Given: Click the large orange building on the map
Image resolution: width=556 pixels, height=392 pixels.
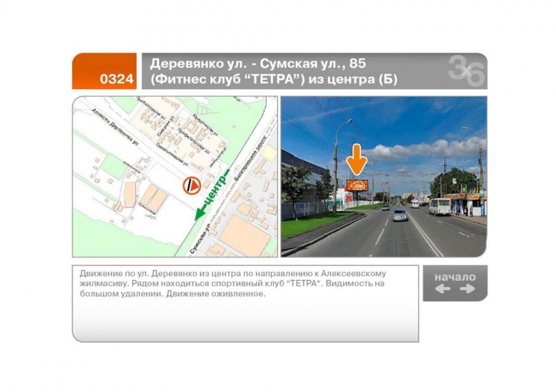Looking at the screenshot, I should click(x=244, y=236).
